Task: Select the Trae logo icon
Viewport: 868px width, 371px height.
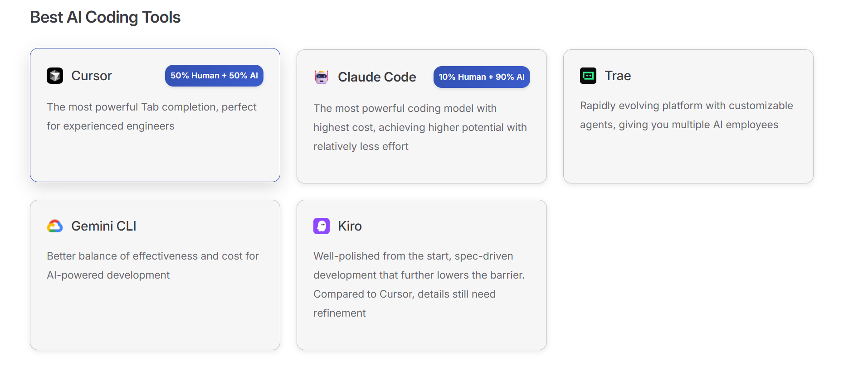Action: pos(588,76)
